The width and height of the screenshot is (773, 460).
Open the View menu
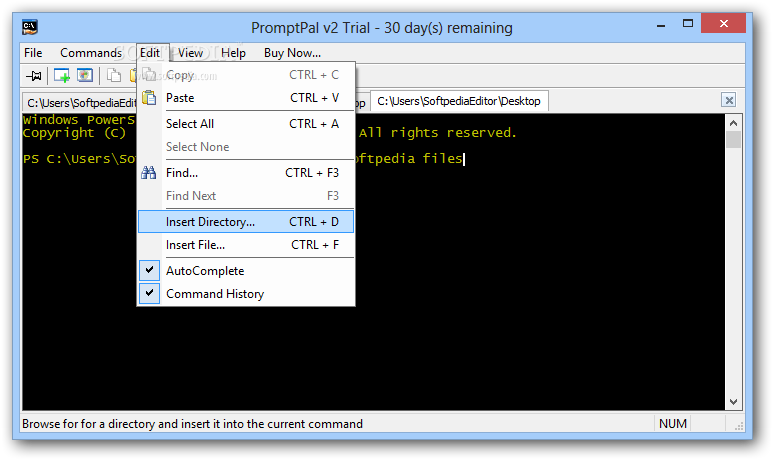click(x=190, y=53)
